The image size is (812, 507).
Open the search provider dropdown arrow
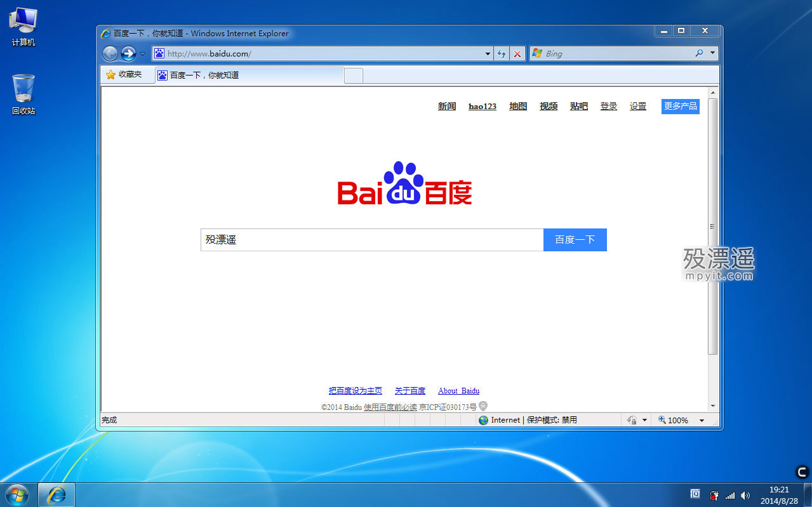point(712,54)
